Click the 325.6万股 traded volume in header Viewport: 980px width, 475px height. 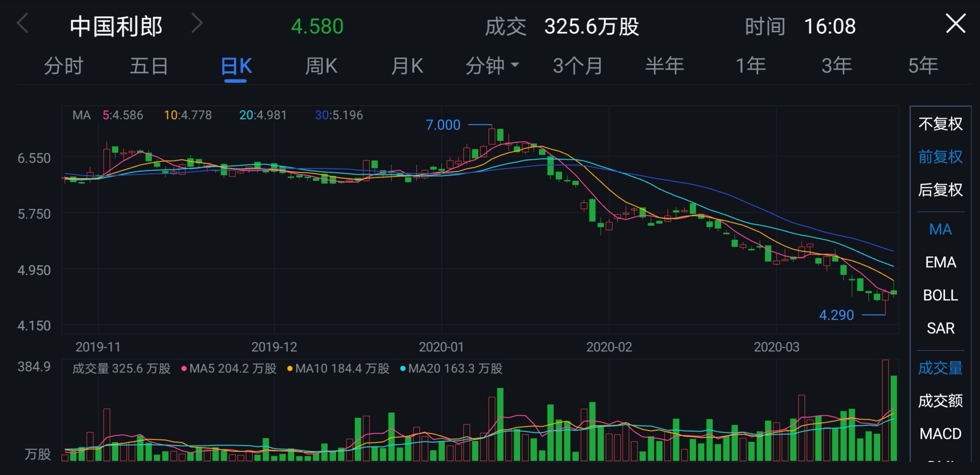pos(592,26)
